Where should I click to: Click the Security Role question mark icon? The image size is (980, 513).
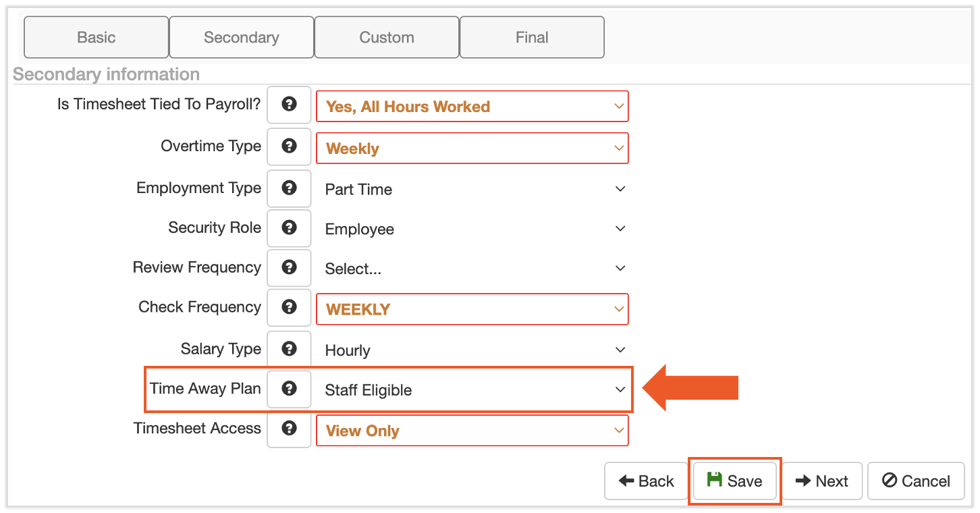(289, 228)
